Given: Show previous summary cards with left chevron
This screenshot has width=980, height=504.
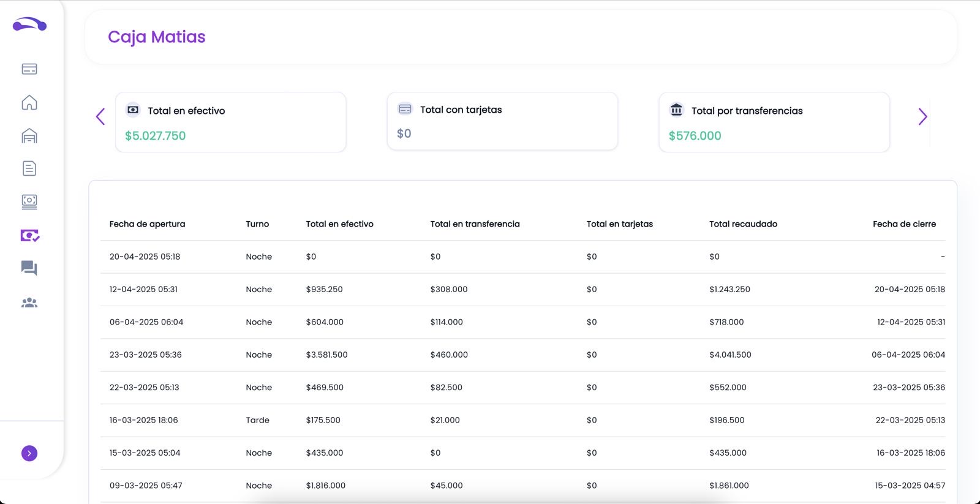Looking at the screenshot, I should (100, 116).
